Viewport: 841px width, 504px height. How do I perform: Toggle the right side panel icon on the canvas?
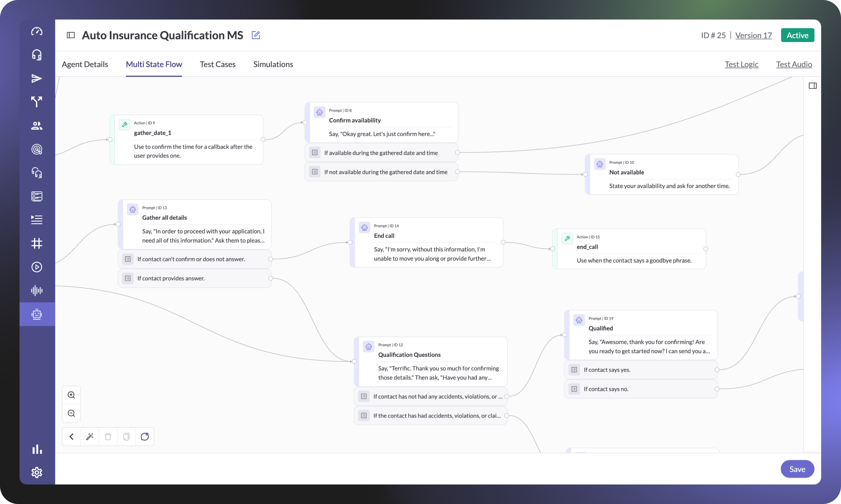[x=812, y=86]
